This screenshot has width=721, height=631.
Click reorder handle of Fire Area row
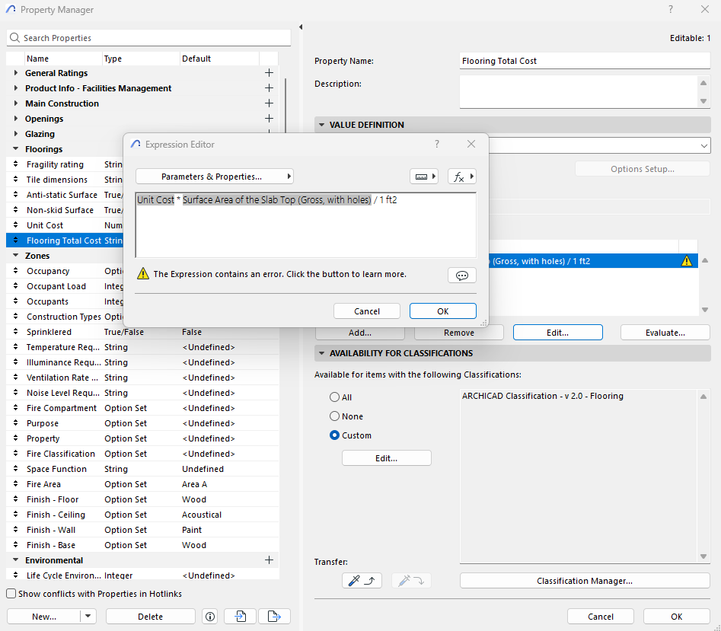[x=16, y=484]
